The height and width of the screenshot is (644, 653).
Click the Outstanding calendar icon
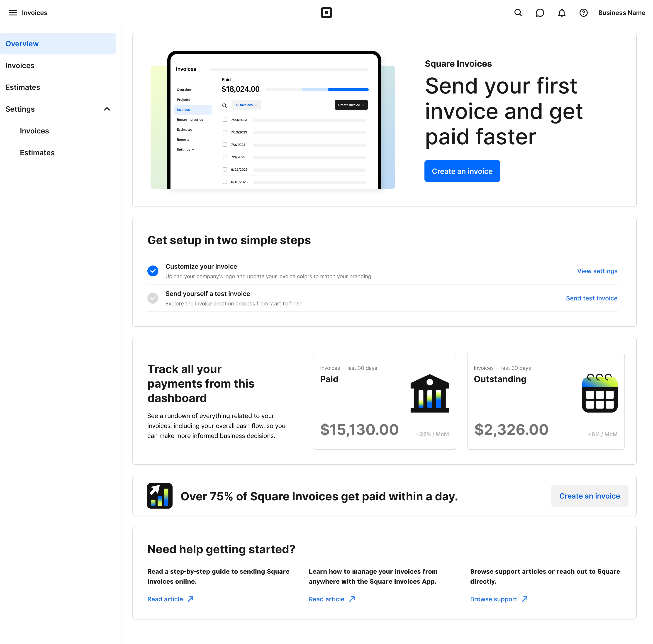599,393
